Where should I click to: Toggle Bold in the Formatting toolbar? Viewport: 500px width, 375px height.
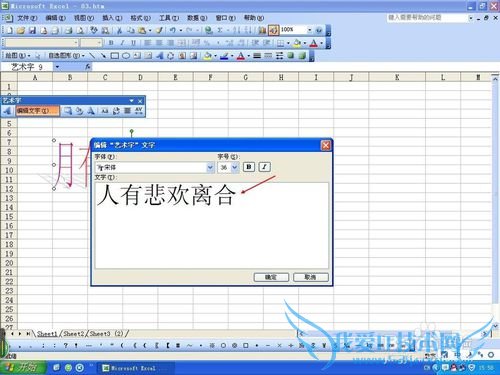pyautogui.click(x=111, y=43)
